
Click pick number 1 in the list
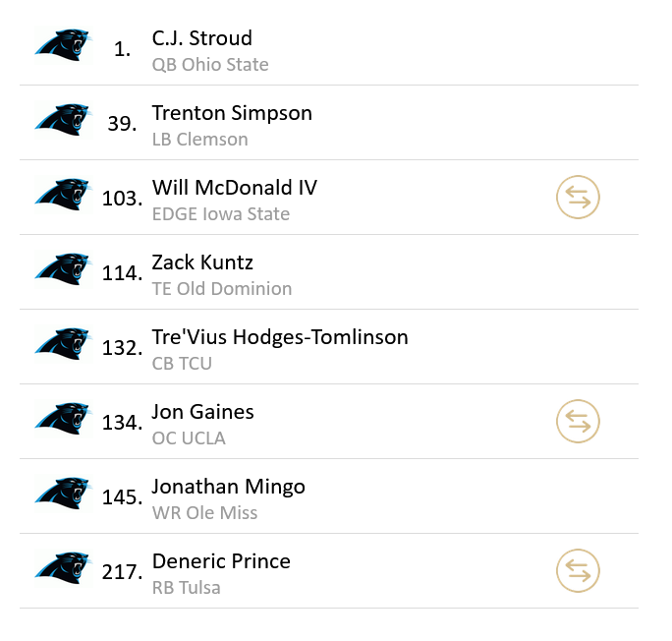click(x=122, y=49)
